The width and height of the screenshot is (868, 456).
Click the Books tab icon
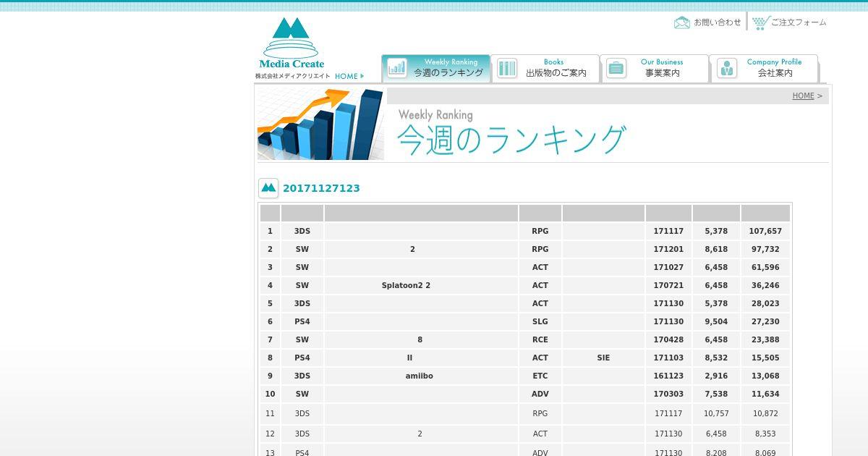506,68
